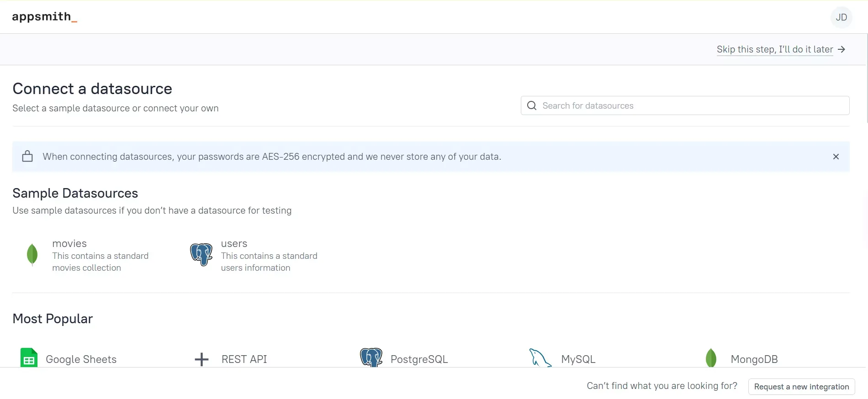This screenshot has width=868, height=399.
Task: Click the MySQL dolphin icon
Action: pos(540,357)
